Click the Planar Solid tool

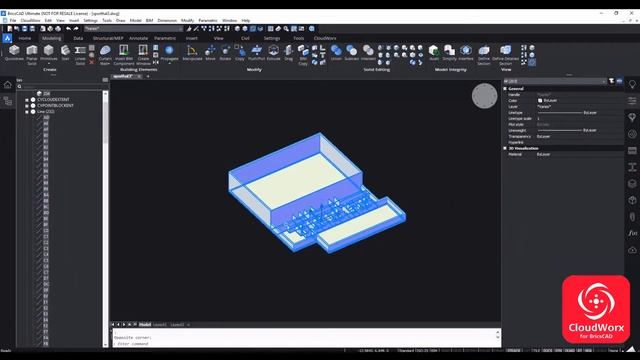(32, 55)
